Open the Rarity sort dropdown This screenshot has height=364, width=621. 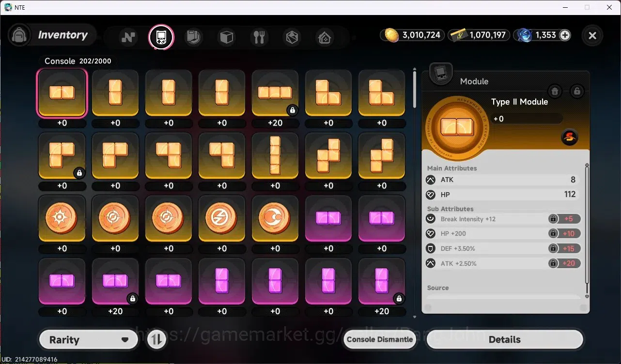coord(88,340)
